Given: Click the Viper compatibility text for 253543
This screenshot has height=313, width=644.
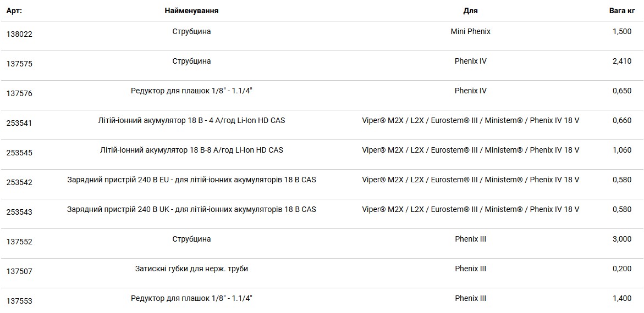Looking at the screenshot, I should [471, 209].
